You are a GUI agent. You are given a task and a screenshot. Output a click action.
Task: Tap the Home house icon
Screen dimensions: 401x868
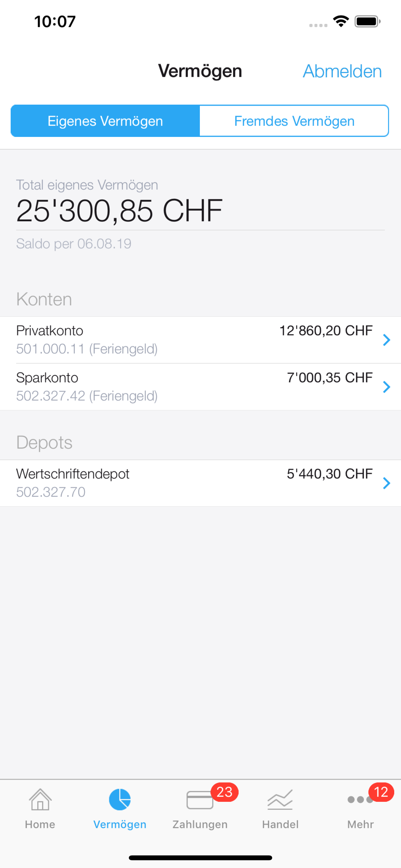(40, 799)
